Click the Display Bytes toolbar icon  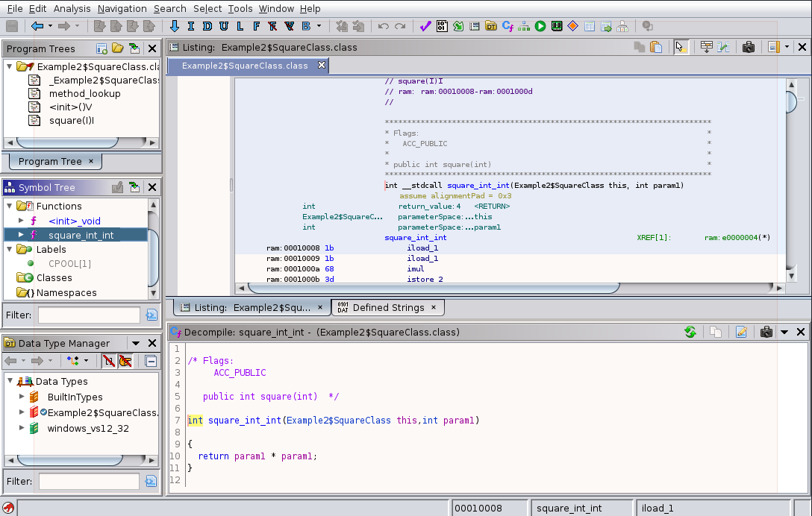(x=442, y=26)
